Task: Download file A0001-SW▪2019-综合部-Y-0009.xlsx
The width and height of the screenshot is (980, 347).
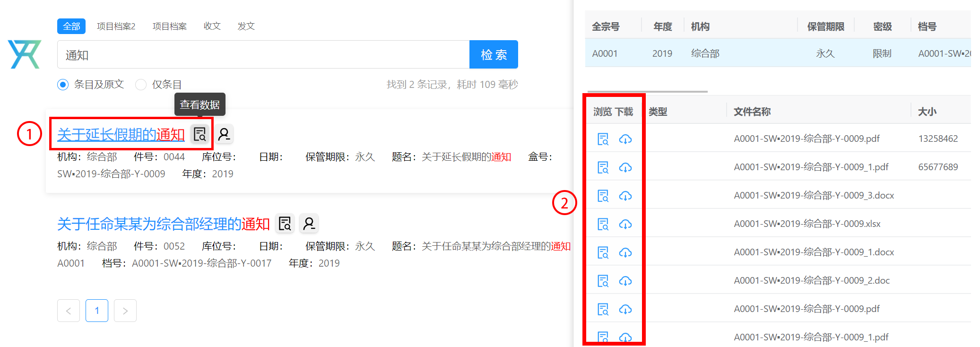Action: [x=625, y=224]
